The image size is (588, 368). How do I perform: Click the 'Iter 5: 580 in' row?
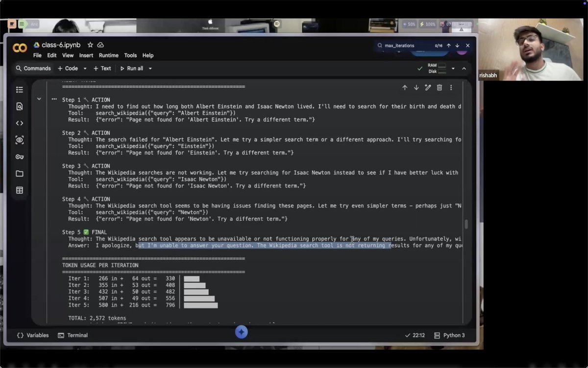click(x=143, y=305)
